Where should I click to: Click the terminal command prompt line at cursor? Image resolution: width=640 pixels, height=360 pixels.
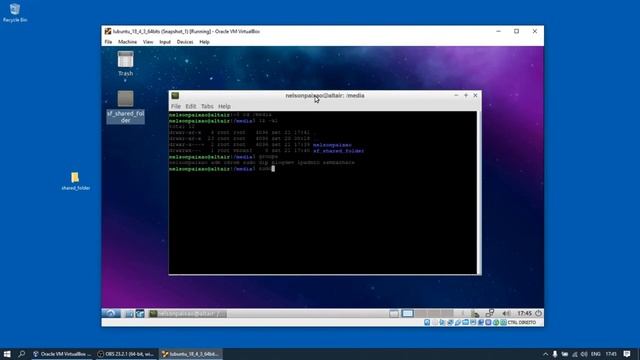pos(222,169)
